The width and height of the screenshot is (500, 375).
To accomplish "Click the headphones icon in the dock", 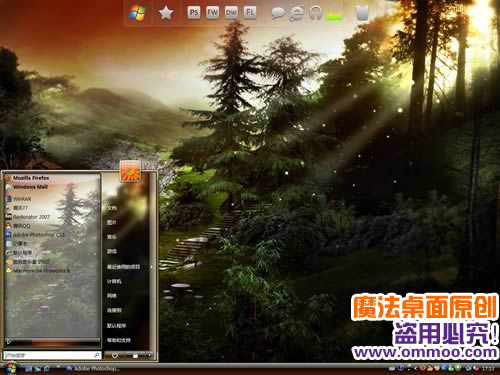I will (x=315, y=13).
